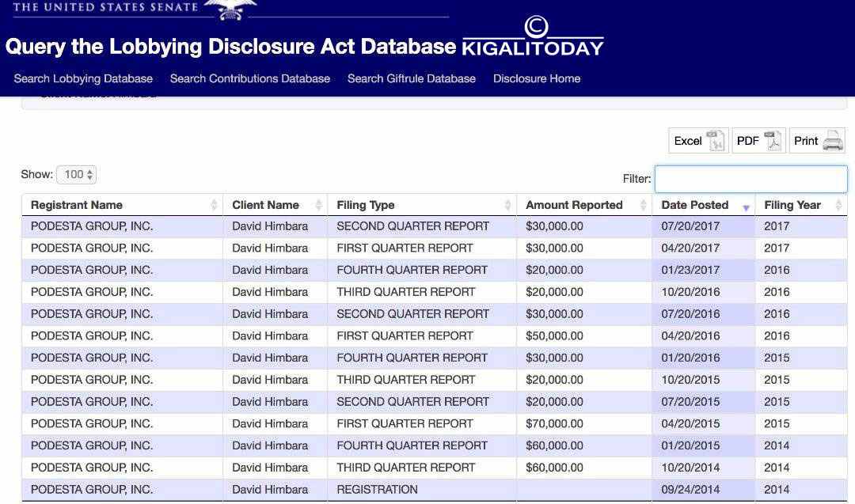Click sort arrows on Filing Type column
The width and height of the screenshot is (855, 504).
pyautogui.click(x=507, y=206)
